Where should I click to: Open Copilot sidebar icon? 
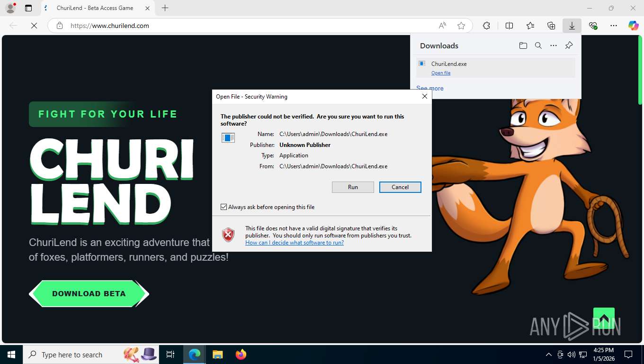tap(634, 26)
